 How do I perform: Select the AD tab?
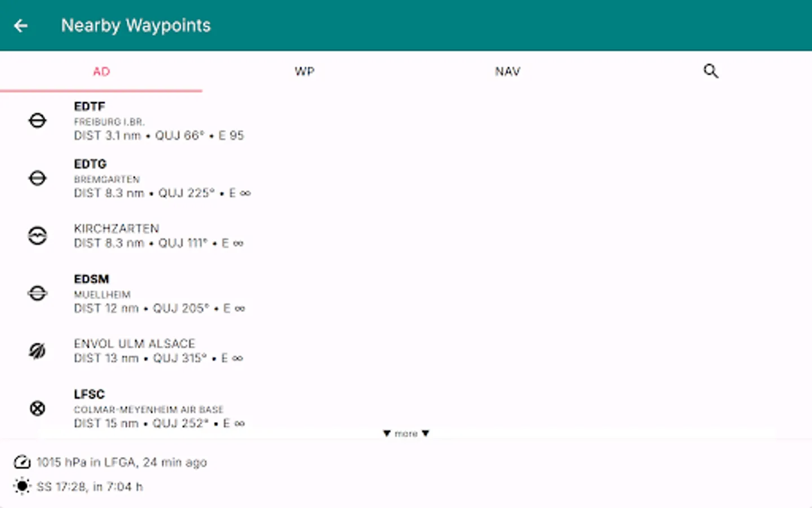[101, 72]
